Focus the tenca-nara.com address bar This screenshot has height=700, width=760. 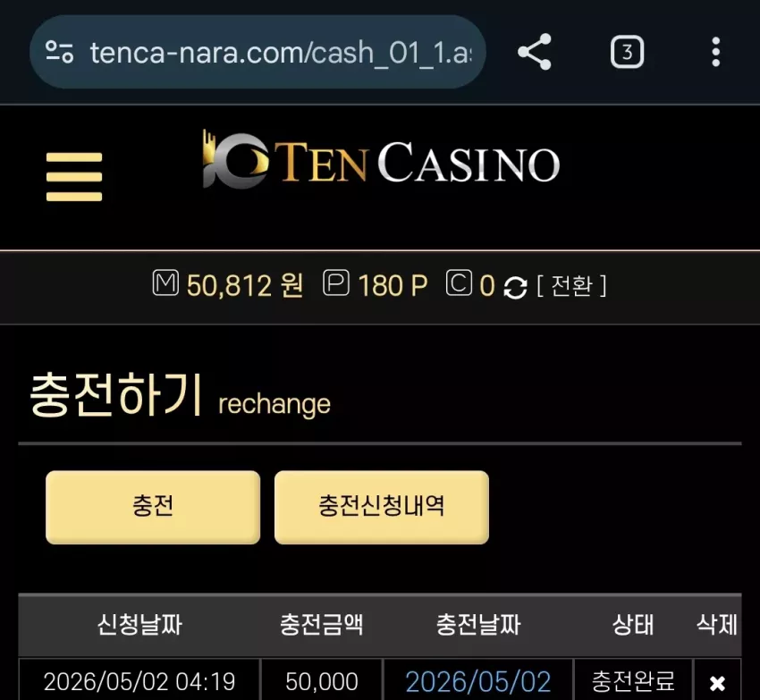[x=280, y=52]
